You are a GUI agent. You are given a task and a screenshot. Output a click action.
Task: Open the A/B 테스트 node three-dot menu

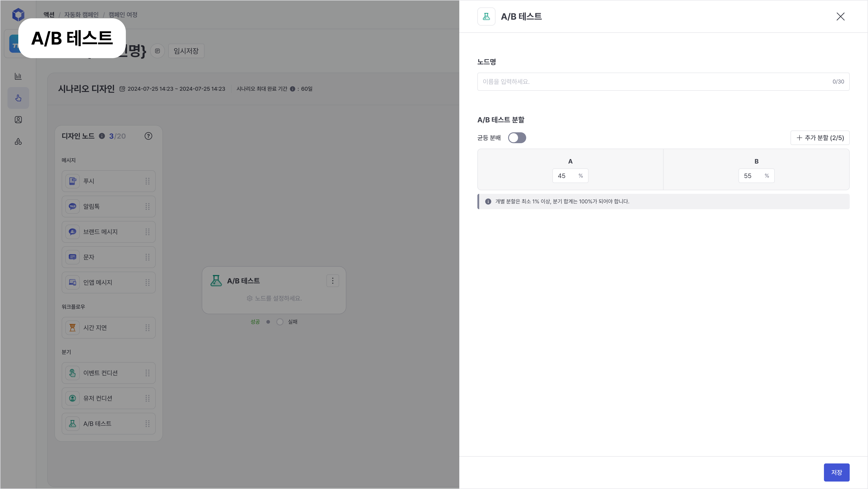[333, 281]
